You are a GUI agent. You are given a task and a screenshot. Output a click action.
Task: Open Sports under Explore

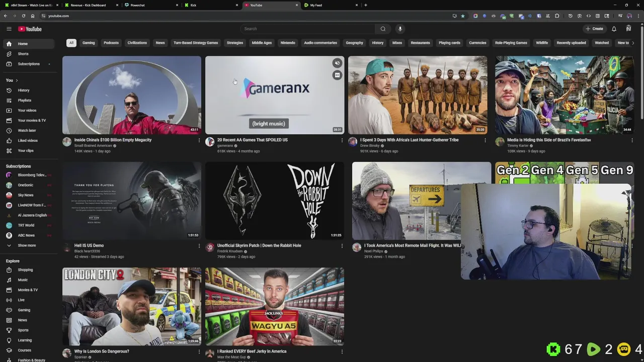click(28, 330)
